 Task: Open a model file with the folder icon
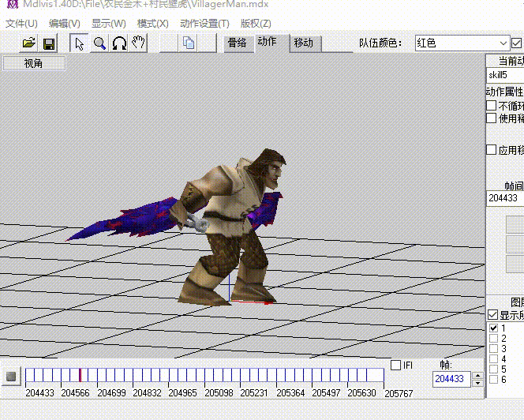(28, 43)
